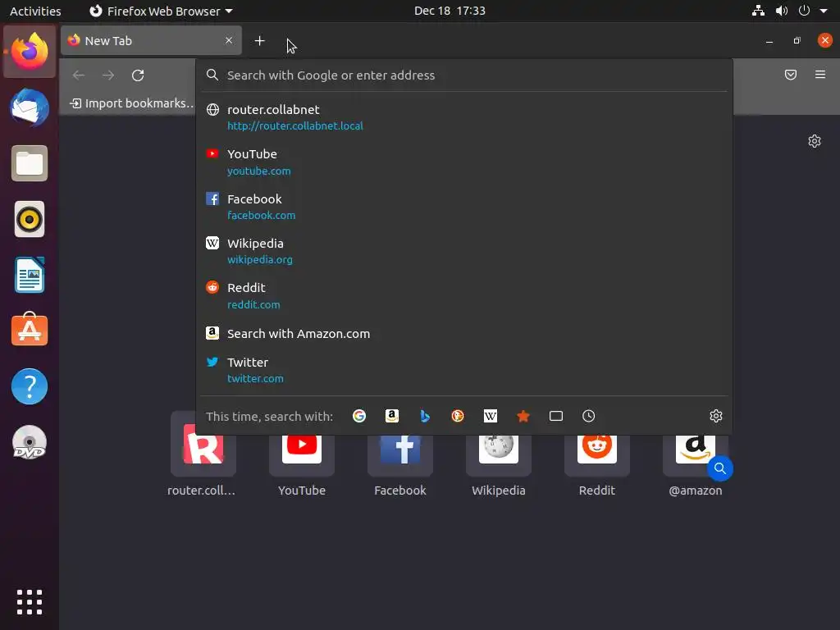The height and width of the screenshot is (630, 840).
Task: Open DVD disc from dock
Action: [30, 442]
